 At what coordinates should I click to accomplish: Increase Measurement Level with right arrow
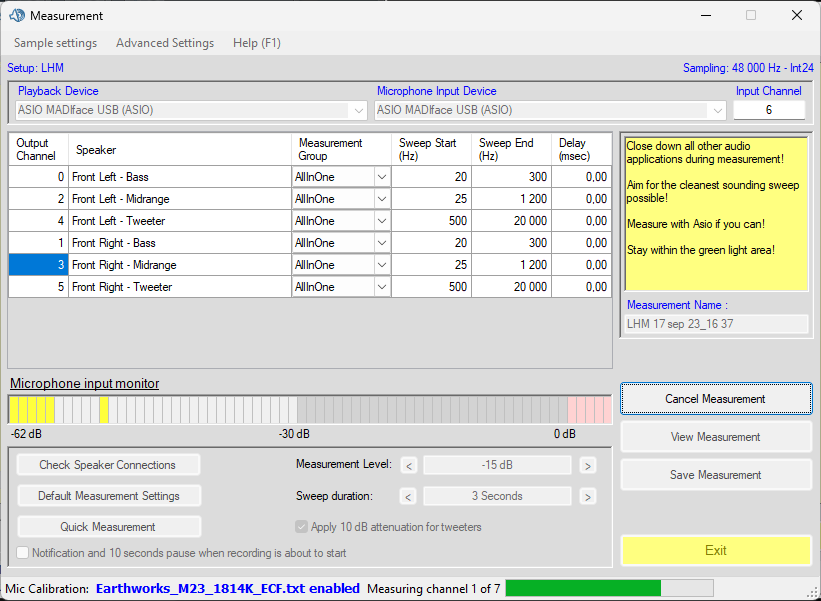click(587, 465)
